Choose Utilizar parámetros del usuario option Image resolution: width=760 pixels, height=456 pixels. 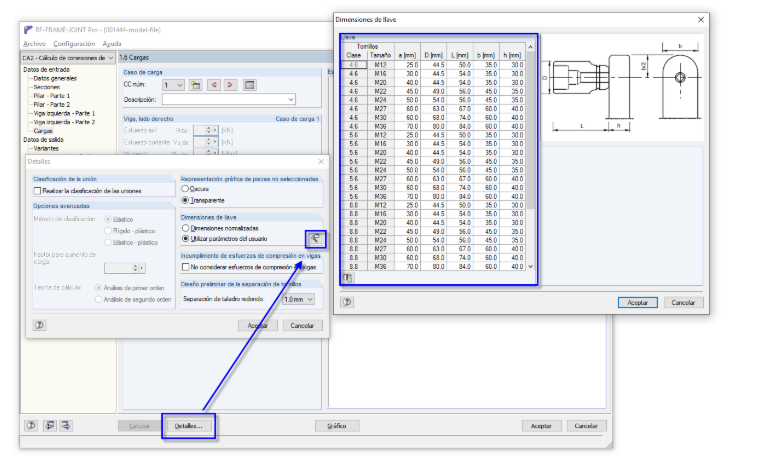[185, 238]
